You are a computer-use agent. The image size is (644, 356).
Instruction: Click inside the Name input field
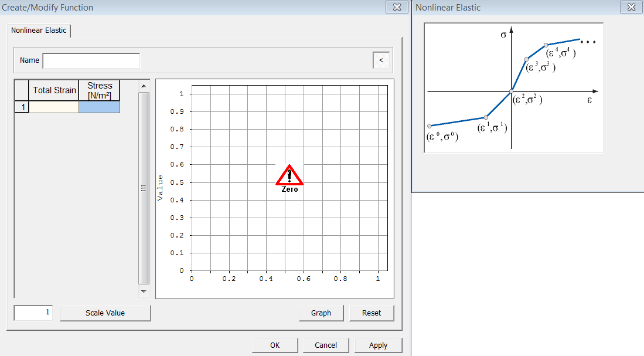pos(91,60)
